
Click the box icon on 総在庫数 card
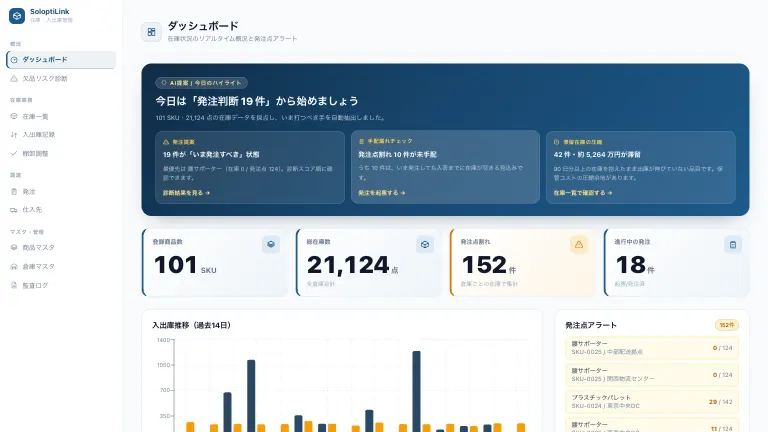click(x=425, y=244)
